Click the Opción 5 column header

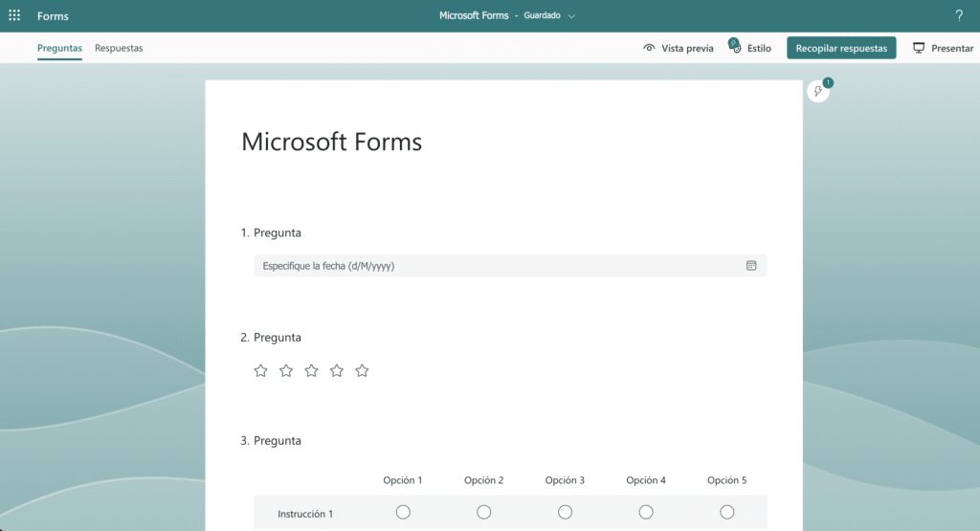tap(727, 480)
